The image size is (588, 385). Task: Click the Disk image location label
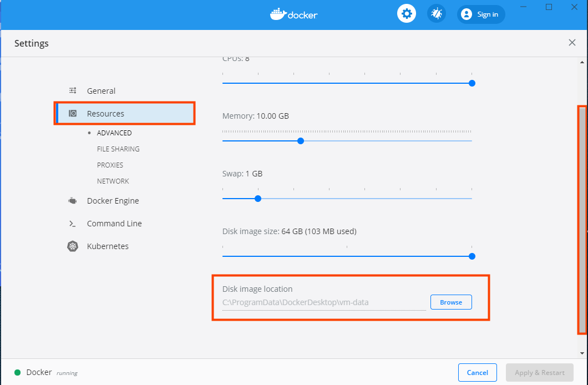click(x=257, y=289)
